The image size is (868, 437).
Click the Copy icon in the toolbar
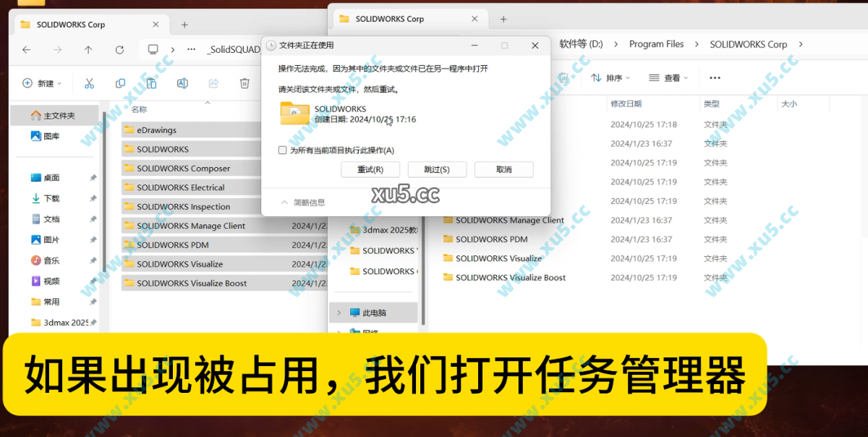120,83
